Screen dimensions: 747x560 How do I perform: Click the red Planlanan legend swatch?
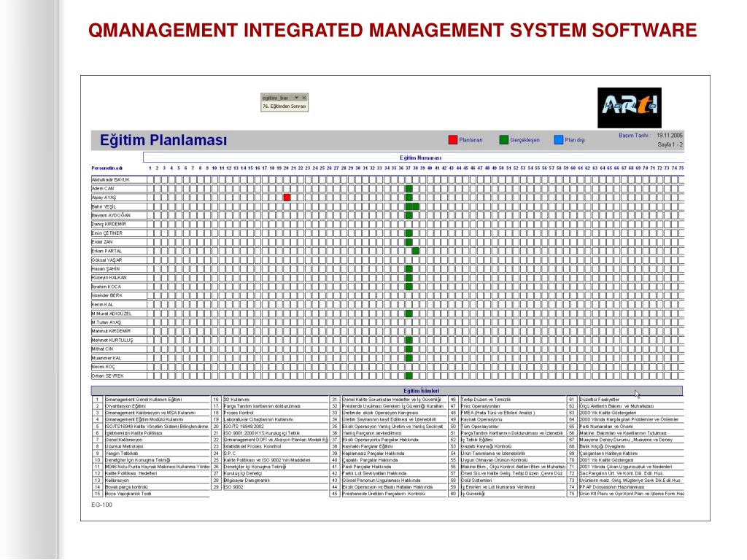[x=452, y=139]
